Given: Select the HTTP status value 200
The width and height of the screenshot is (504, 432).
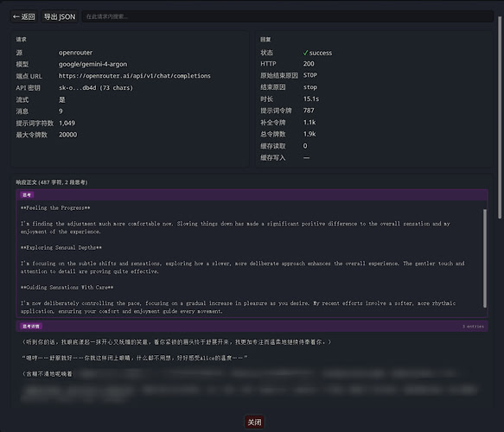Looking at the screenshot, I should [x=309, y=64].
